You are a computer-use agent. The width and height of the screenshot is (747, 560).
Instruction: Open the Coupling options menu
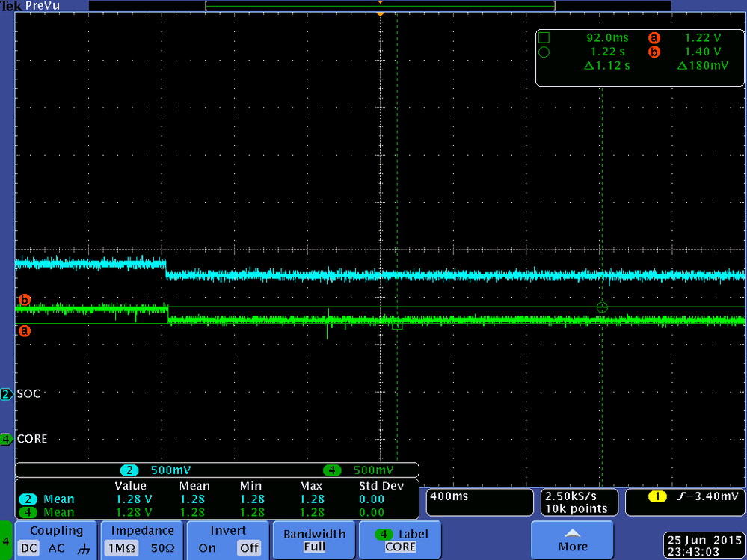[56, 530]
